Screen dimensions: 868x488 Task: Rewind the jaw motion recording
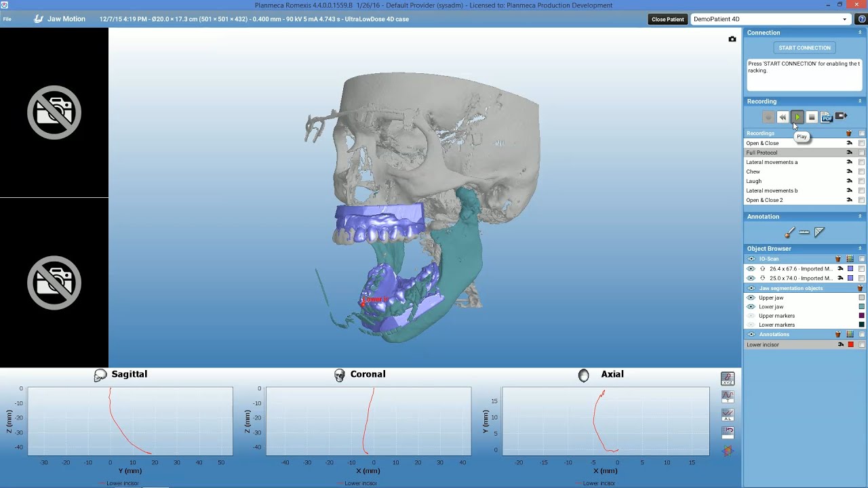[x=783, y=117]
